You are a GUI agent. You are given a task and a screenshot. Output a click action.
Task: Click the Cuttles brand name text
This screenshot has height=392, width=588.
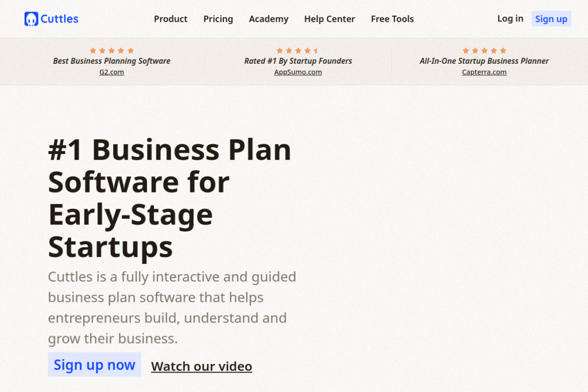59,19
